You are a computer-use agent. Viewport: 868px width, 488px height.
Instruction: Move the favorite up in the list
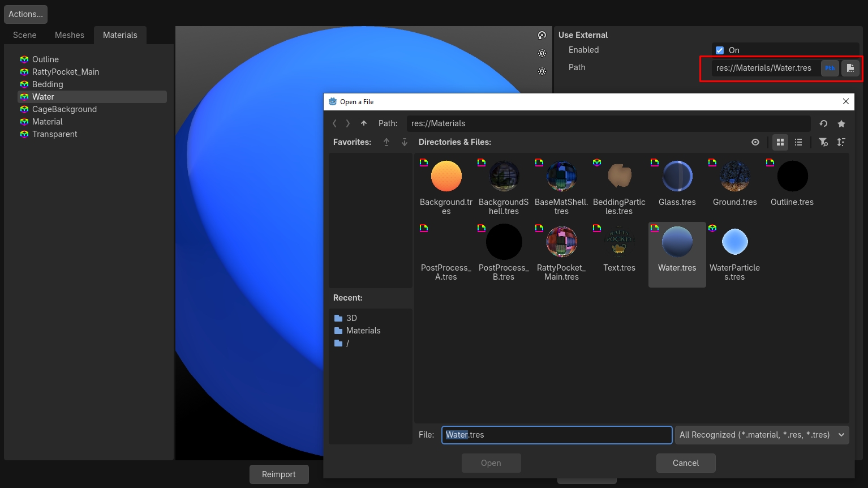(x=386, y=142)
